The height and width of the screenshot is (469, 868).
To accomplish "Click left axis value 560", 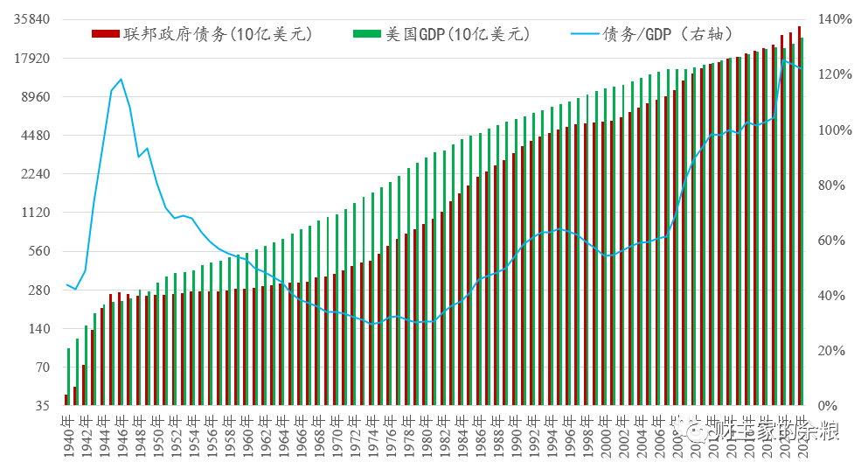I will [38, 251].
